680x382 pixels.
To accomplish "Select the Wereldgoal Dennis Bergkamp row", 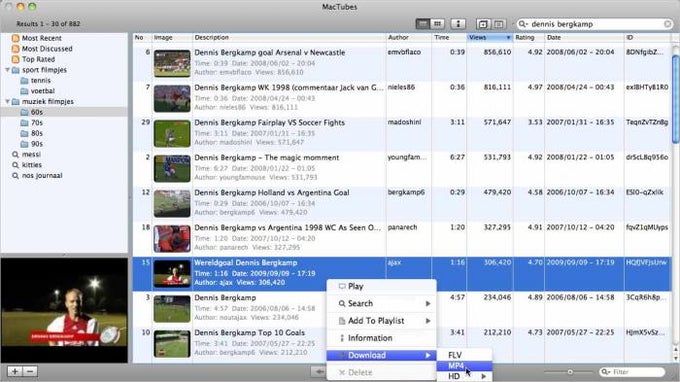I will (402, 274).
